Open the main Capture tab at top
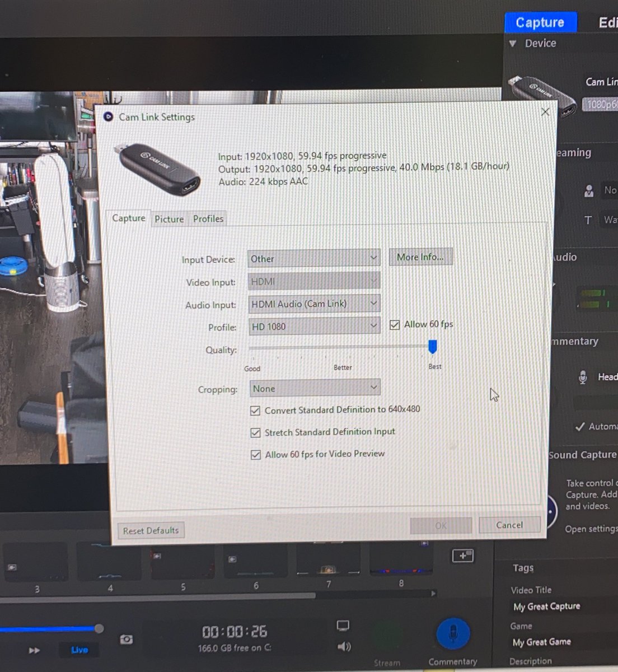 (x=540, y=22)
